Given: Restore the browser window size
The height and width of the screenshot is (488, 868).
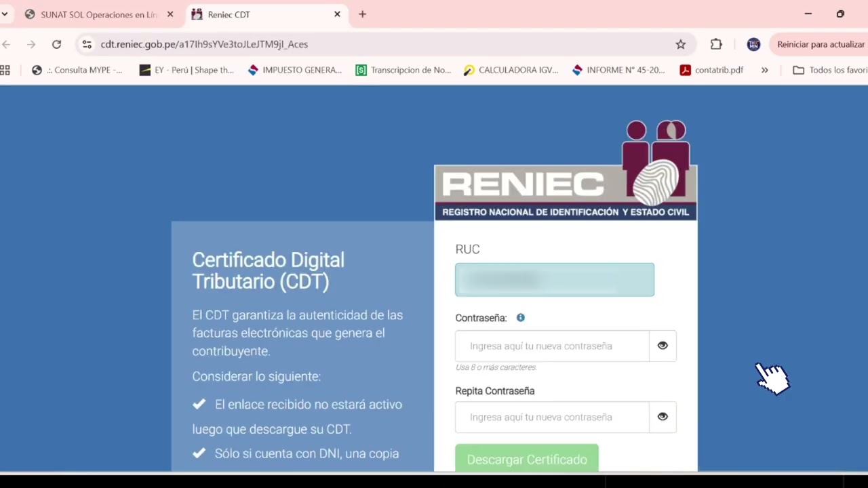Looking at the screenshot, I should 840,14.
